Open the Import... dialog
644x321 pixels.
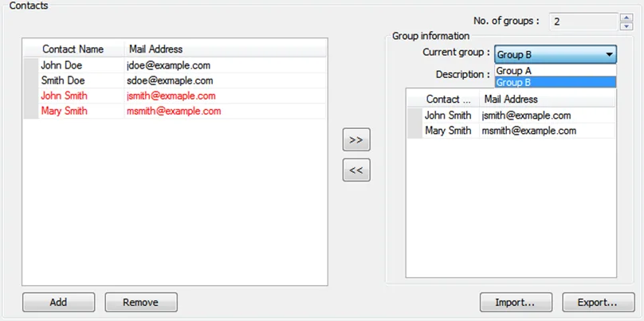point(516,302)
